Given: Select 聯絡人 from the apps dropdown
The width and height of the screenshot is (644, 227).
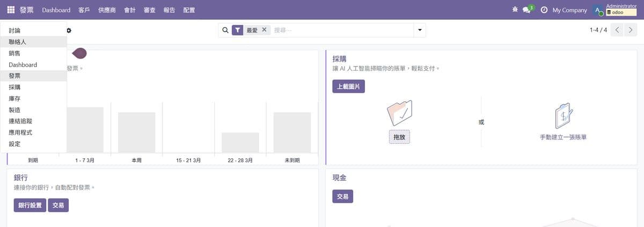Looking at the screenshot, I should coord(33,42).
